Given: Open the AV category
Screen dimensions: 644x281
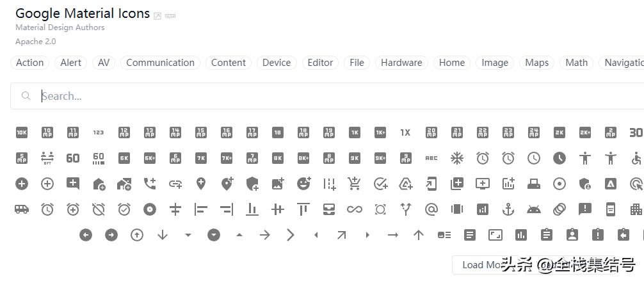Looking at the screenshot, I should click(104, 63).
